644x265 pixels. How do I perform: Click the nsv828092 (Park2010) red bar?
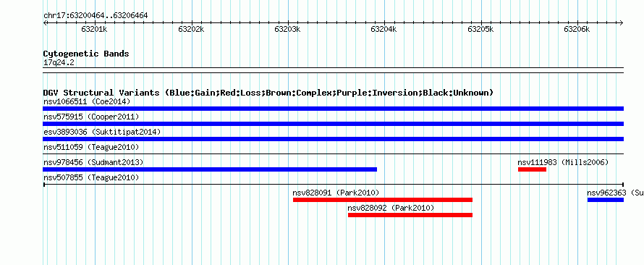point(410,215)
